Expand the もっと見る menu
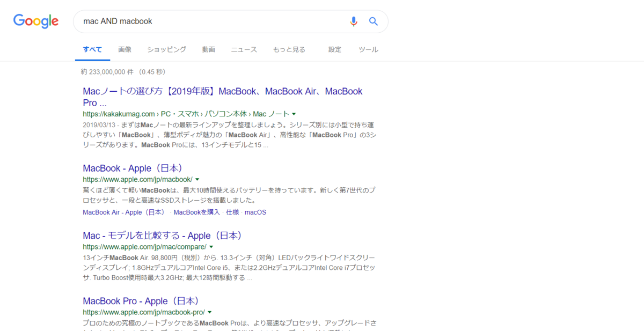This screenshot has width=644, height=331. pos(289,49)
